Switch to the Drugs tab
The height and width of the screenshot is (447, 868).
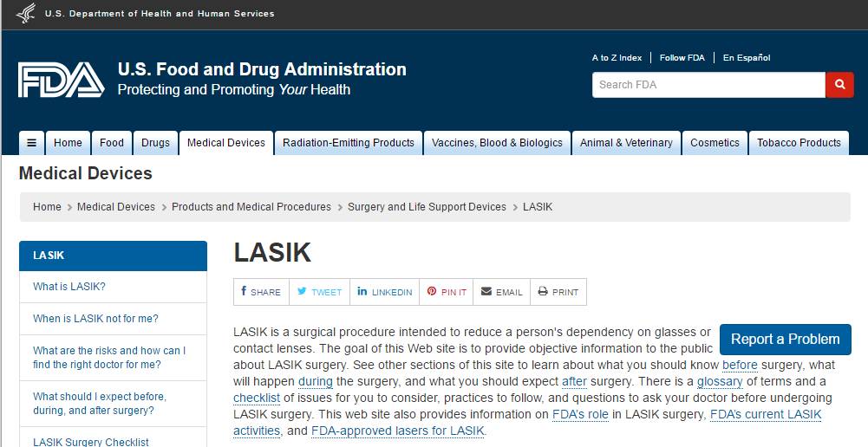coord(155,143)
